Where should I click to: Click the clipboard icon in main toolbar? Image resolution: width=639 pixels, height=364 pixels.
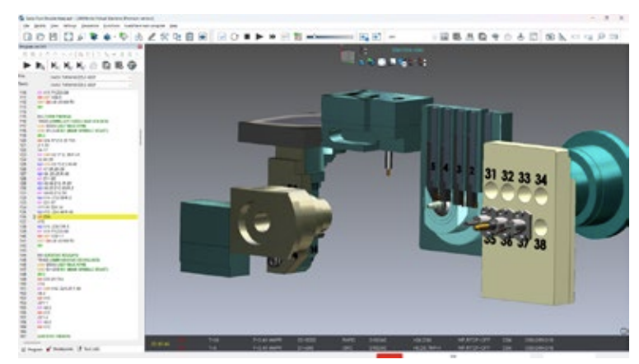pos(189,37)
